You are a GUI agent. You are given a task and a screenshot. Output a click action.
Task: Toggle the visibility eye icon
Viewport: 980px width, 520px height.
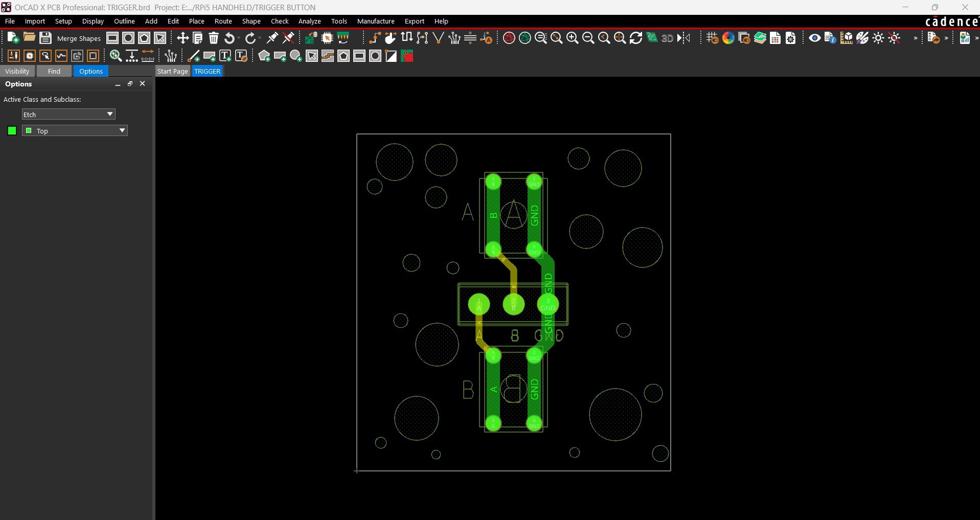click(x=814, y=38)
